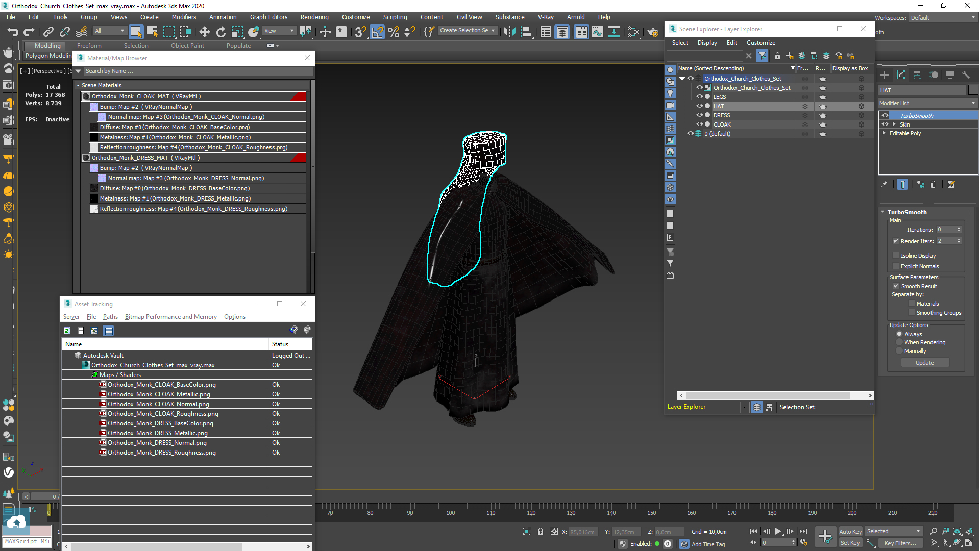The width and height of the screenshot is (980, 551).
Task: Click the HAT object color swatch
Action: click(973, 90)
